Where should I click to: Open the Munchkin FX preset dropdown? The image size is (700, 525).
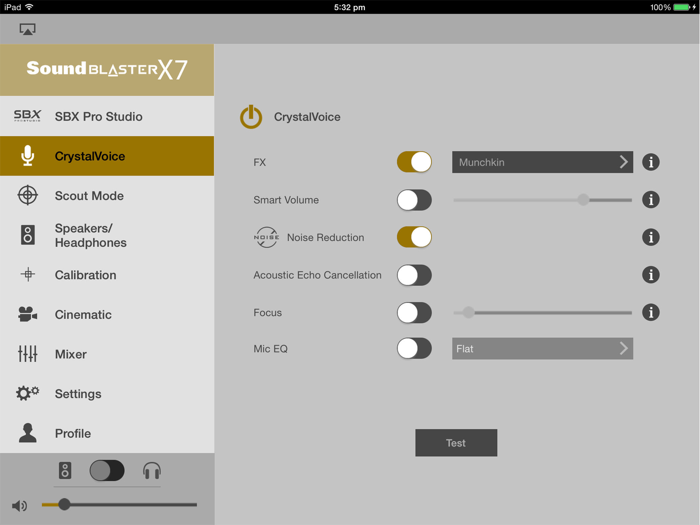click(542, 162)
